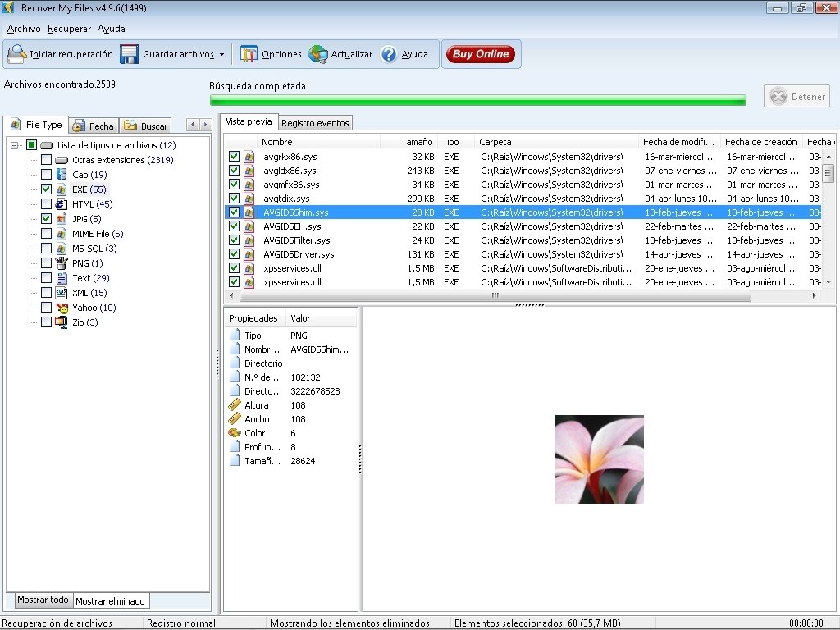Click the file icon next to AVGIDSDriver.sys

pos(249,254)
